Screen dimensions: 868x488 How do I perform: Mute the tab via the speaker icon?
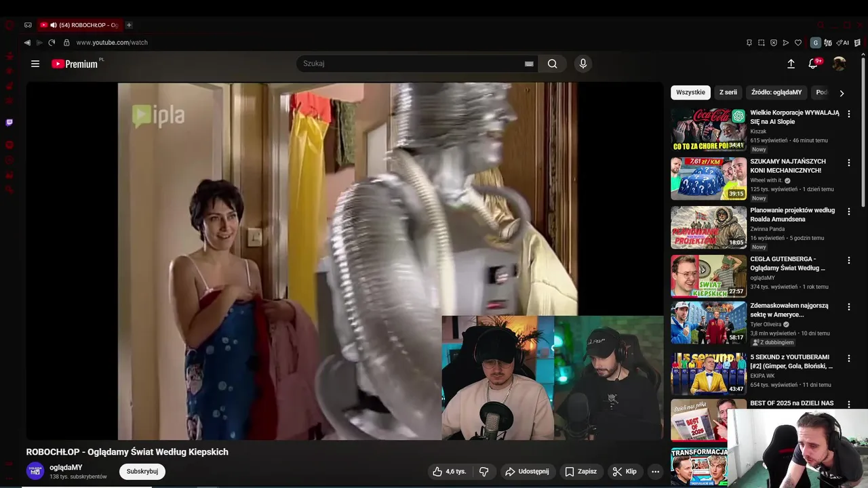click(54, 25)
